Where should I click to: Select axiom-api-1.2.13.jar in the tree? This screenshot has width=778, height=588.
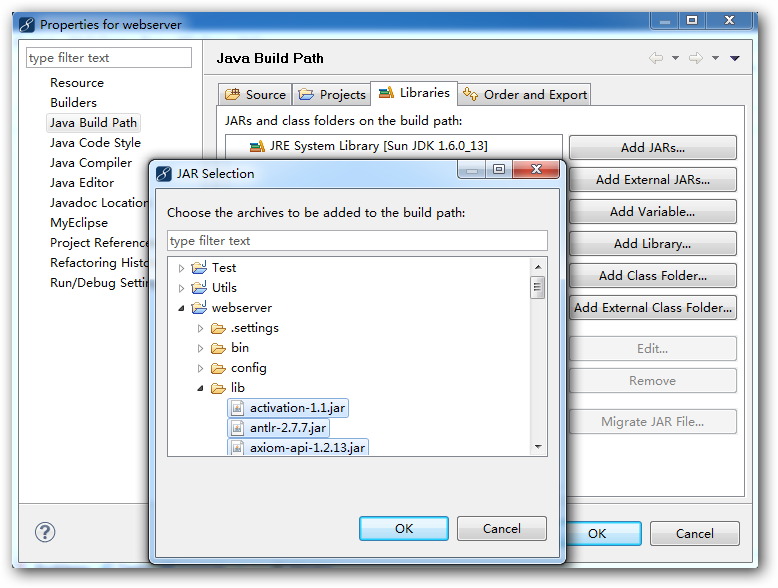298,447
